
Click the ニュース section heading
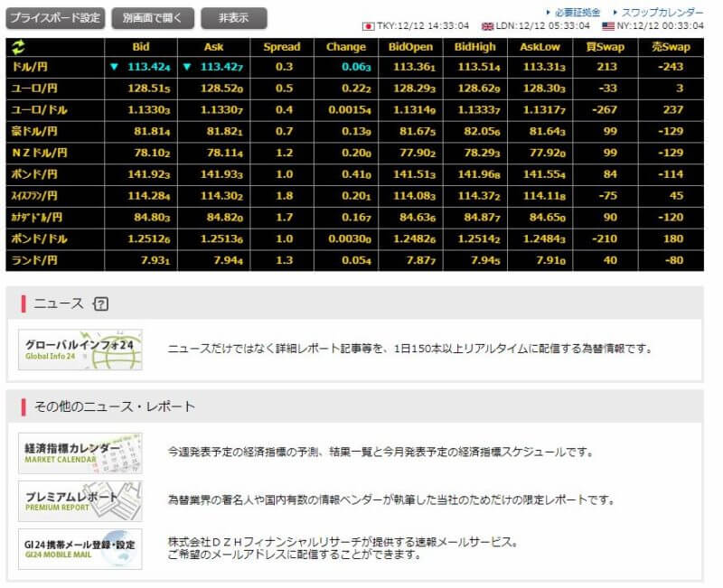59,303
